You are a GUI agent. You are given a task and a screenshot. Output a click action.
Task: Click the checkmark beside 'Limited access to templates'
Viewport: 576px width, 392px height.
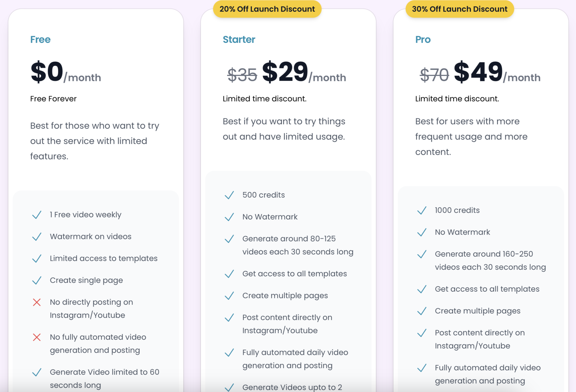click(37, 259)
